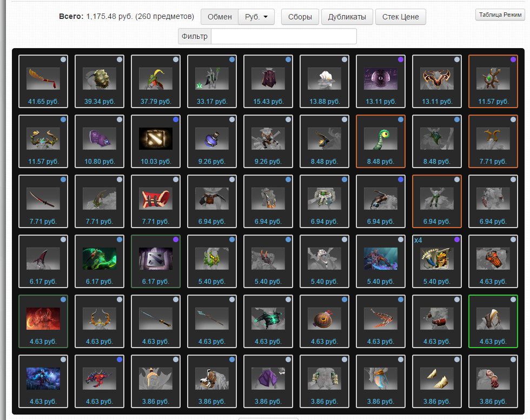Open the x4 Mega Kills item 5.40 руб.
This screenshot has width=530, height=420.
pos(437,261)
